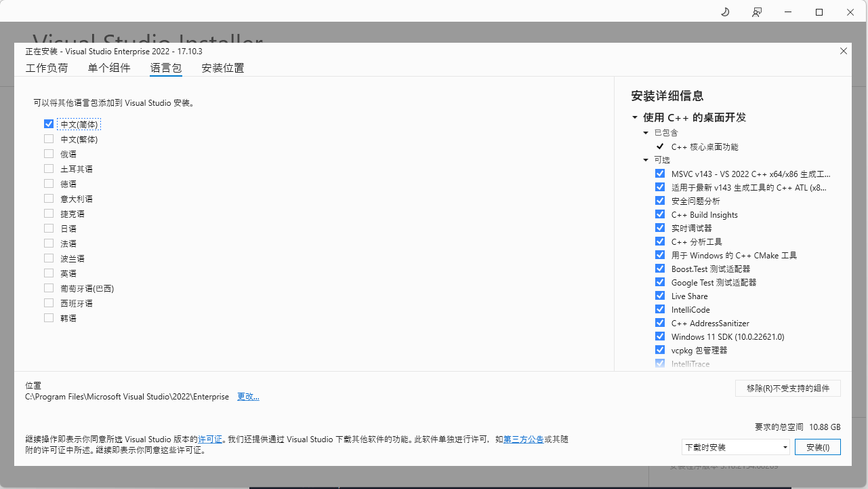This screenshot has height=489, width=868.
Task: Open the 单个组件 tab
Action: [x=109, y=68]
